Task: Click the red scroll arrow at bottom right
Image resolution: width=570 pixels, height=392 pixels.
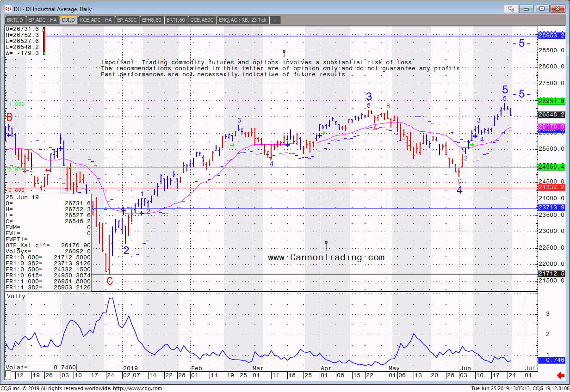Action: (561, 375)
